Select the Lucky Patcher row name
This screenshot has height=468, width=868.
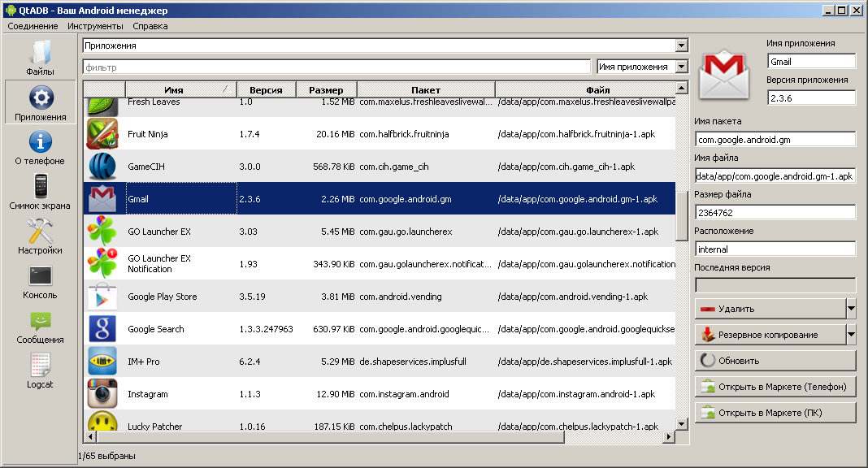[155, 427]
